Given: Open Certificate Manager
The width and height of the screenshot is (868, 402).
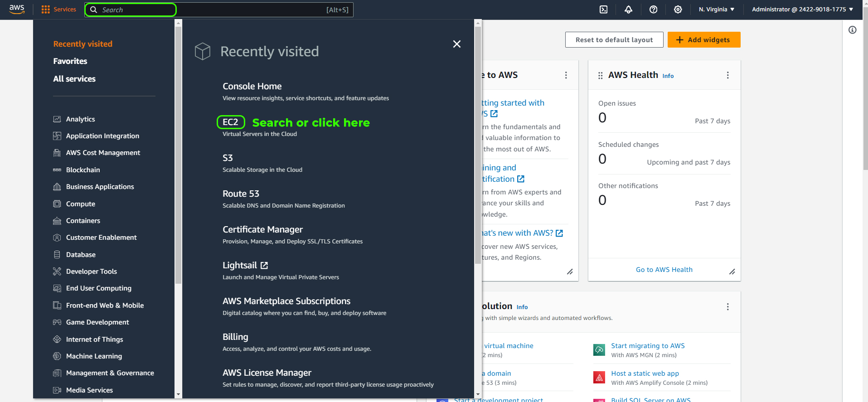Looking at the screenshot, I should click(x=262, y=229).
